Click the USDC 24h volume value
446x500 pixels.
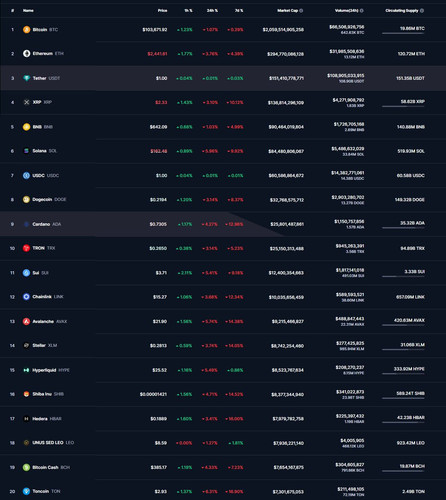(x=348, y=173)
